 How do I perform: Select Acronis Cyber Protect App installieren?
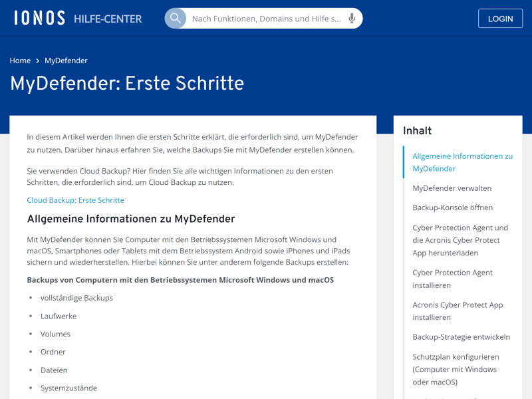[458, 311]
